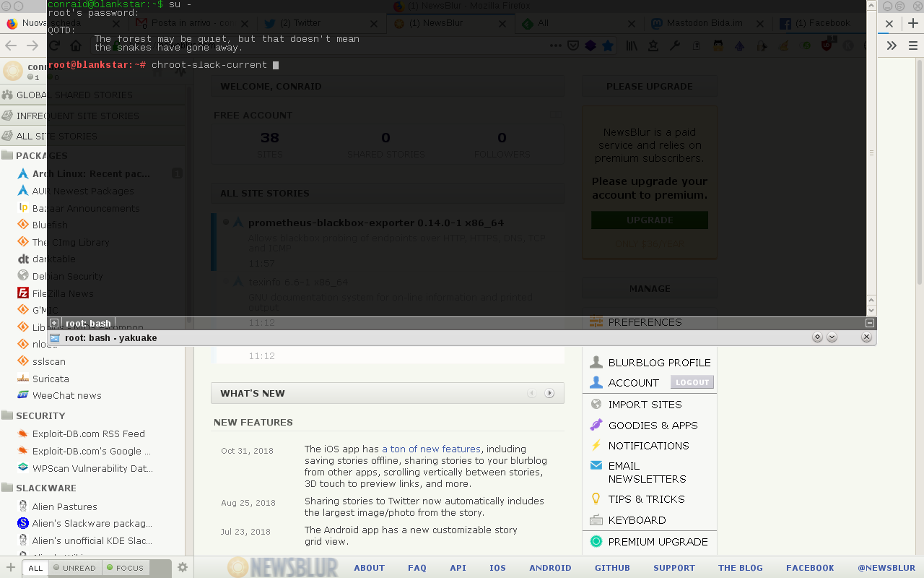The width and height of the screenshot is (924, 578).
Task: Open the Alien Pastures feed
Action: tap(65, 506)
